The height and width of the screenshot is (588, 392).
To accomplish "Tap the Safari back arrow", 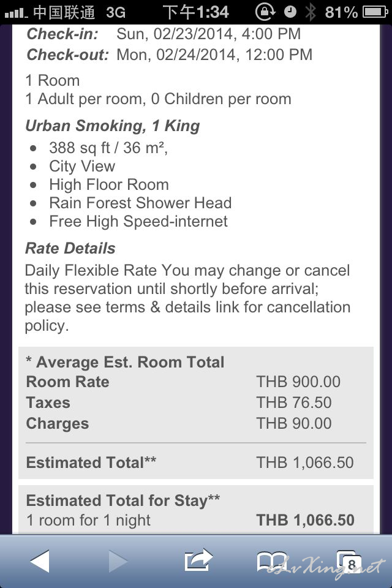I will [40, 561].
